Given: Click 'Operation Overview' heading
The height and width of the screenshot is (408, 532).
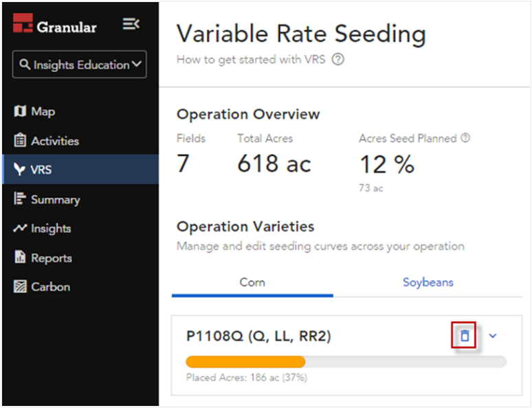Looking at the screenshot, I should click(x=248, y=114).
